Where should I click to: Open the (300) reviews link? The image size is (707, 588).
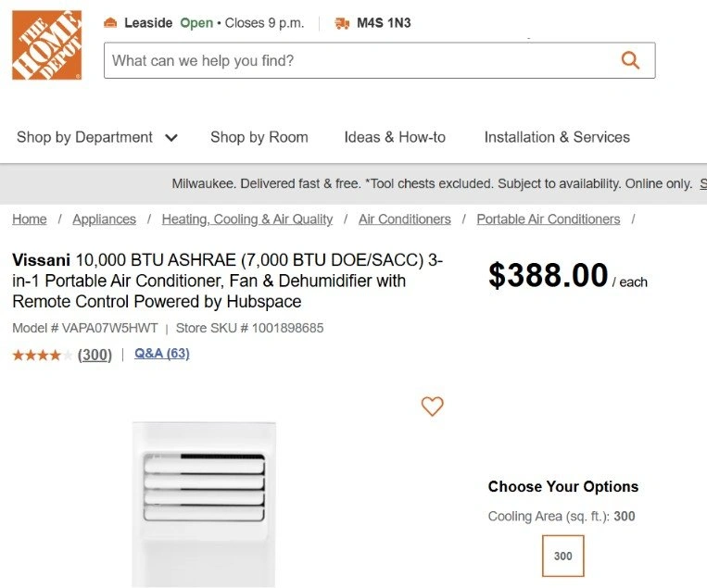pyautogui.click(x=95, y=355)
